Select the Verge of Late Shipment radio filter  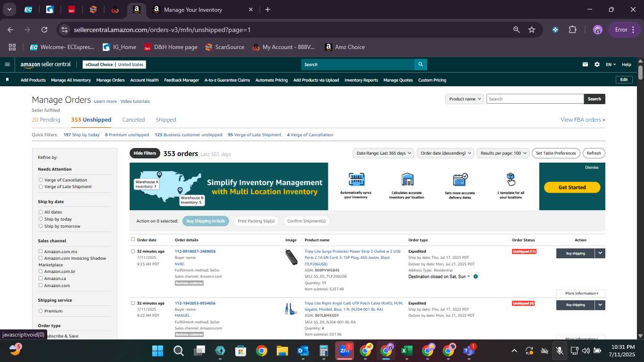pyautogui.click(x=41, y=187)
